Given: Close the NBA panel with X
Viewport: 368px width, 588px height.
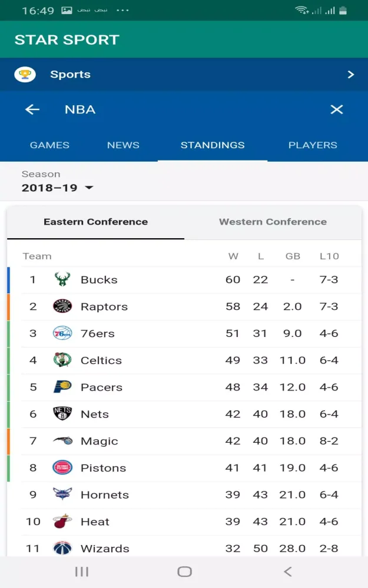Looking at the screenshot, I should 336,109.
